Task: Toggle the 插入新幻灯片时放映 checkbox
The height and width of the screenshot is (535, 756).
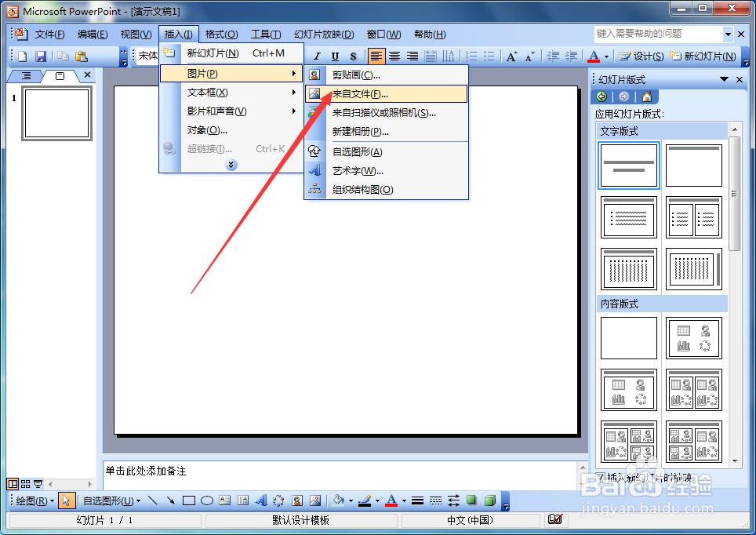Action: [601, 477]
